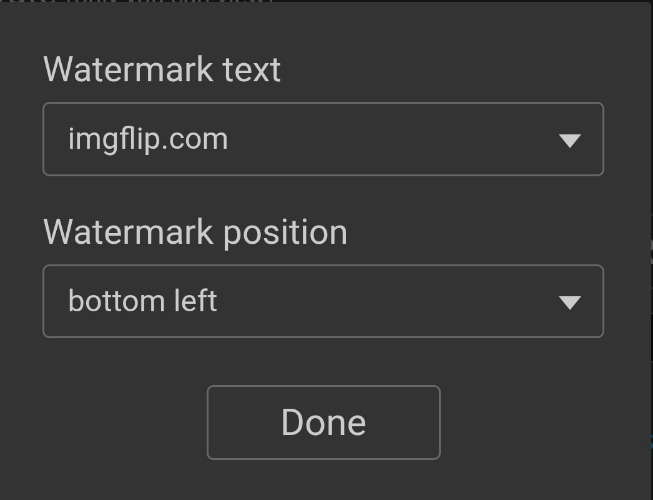The image size is (653, 500).
Task: Open the Watermark position combo box
Action: (323, 301)
